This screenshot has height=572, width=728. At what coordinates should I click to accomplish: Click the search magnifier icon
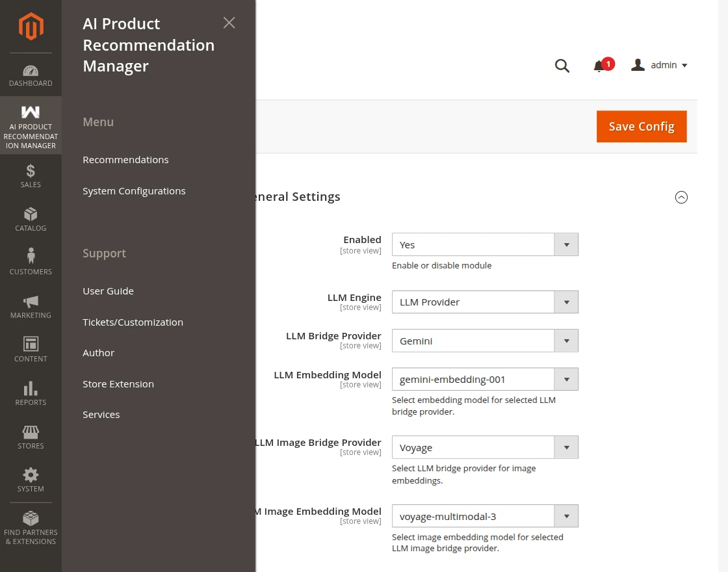(562, 66)
